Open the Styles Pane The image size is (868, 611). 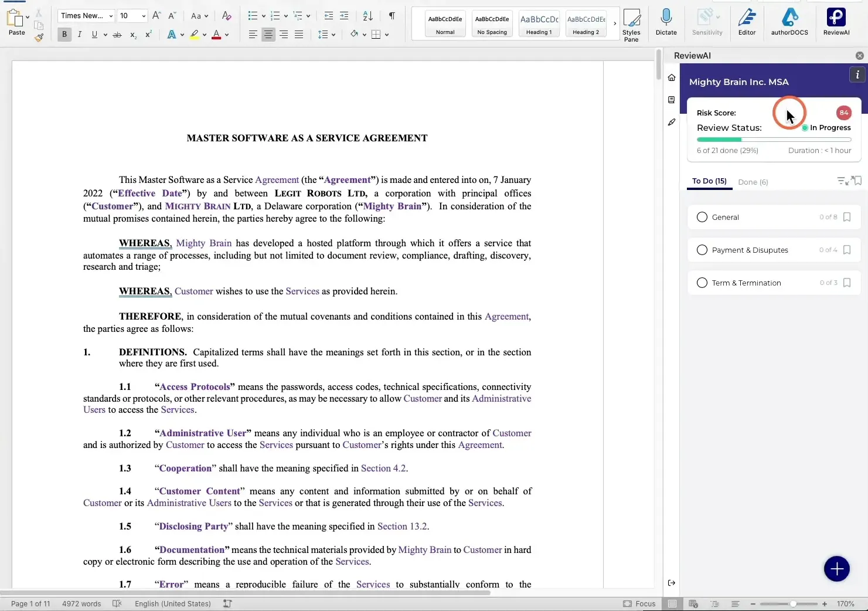coord(631,25)
